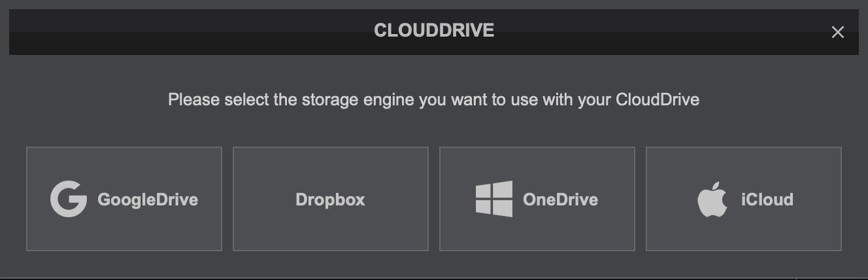Click the word "CloudDrive" in the instruction sentence
Viewport: 868px width, 280px height.
click(x=657, y=100)
